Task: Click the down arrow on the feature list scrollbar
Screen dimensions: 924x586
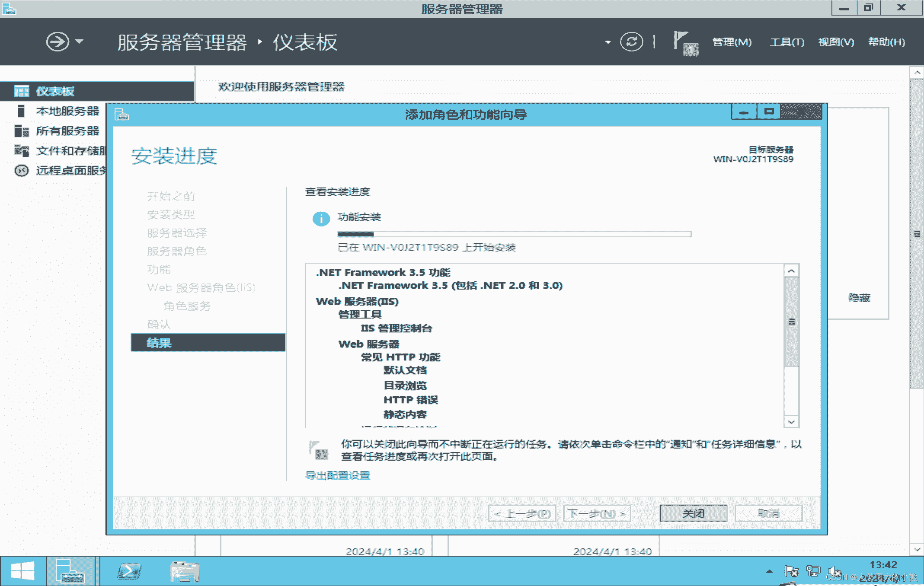Action: [791, 422]
